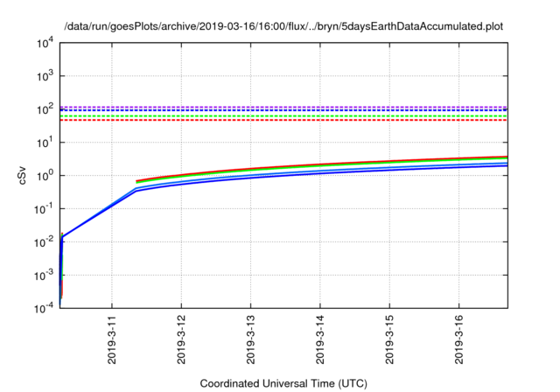The image size is (560, 392).
Task: Click the 2019-3-15 date tick label
Action: coord(389,339)
